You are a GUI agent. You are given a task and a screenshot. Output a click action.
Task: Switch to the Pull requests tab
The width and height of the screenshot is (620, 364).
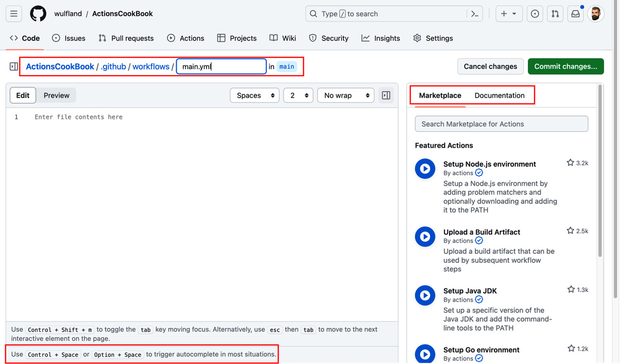(x=126, y=38)
